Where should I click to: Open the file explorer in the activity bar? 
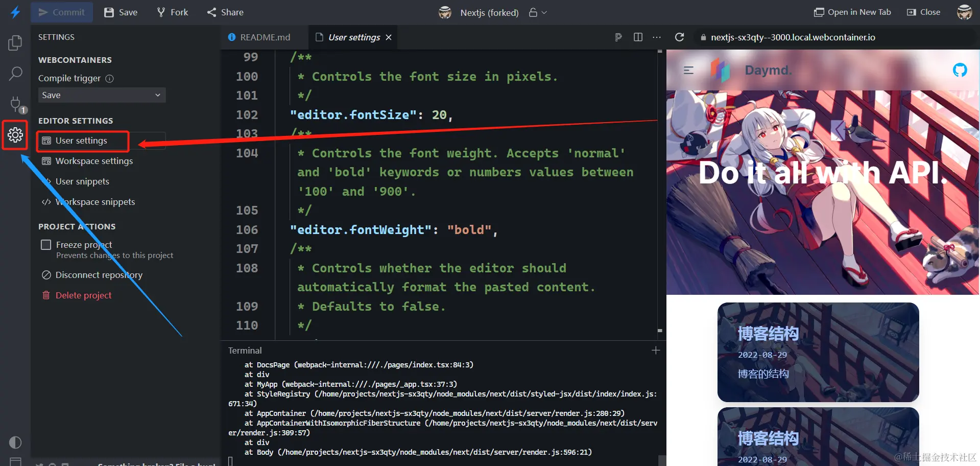click(15, 43)
